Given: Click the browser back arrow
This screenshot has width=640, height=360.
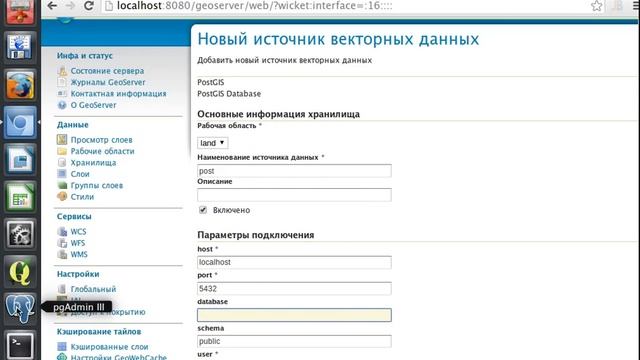Looking at the screenshot, I should pyautogui.click(x=52, y=6).
